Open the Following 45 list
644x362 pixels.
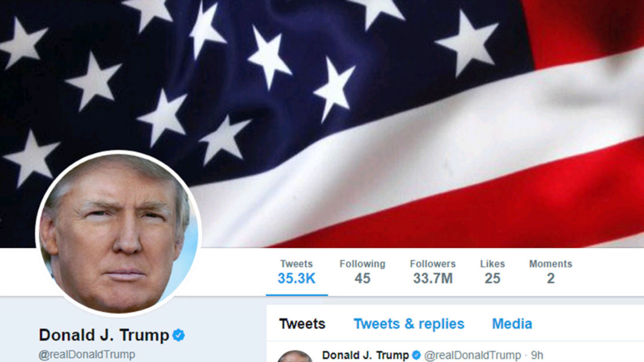point(362,271)
